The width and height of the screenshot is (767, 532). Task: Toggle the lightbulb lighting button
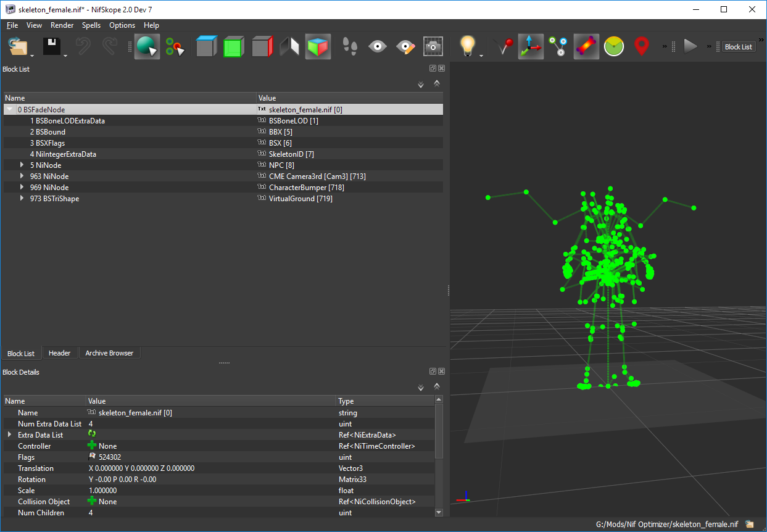pos(468,47)
